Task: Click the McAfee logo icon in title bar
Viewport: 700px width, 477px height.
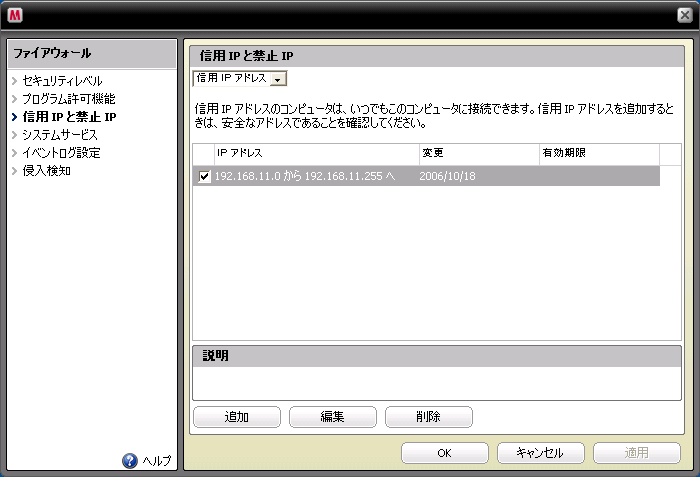Action: [x=17, y=15]
